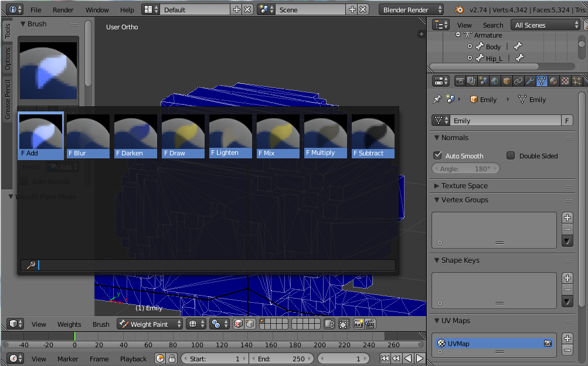The image size is (588, 366).
Task: Click the magnifier search icon in brush popup
Action: (31, 265)
